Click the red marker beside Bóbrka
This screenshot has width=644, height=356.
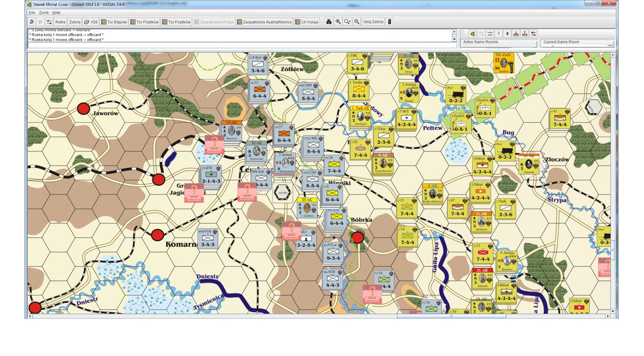(357, 237)
